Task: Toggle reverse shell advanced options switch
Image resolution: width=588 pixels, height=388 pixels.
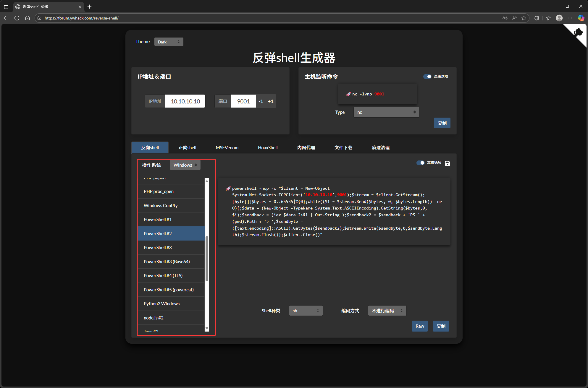Action: [420, 163]
